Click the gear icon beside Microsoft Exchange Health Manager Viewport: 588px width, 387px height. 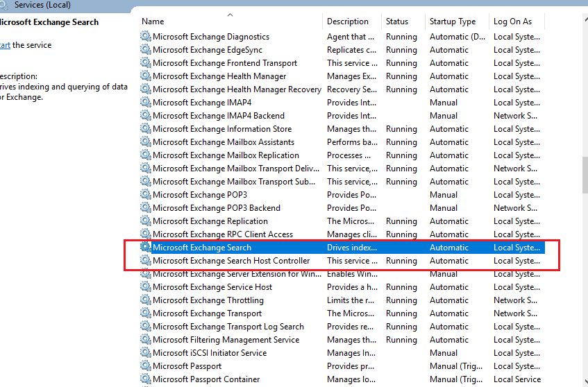[x=146, y=76]
